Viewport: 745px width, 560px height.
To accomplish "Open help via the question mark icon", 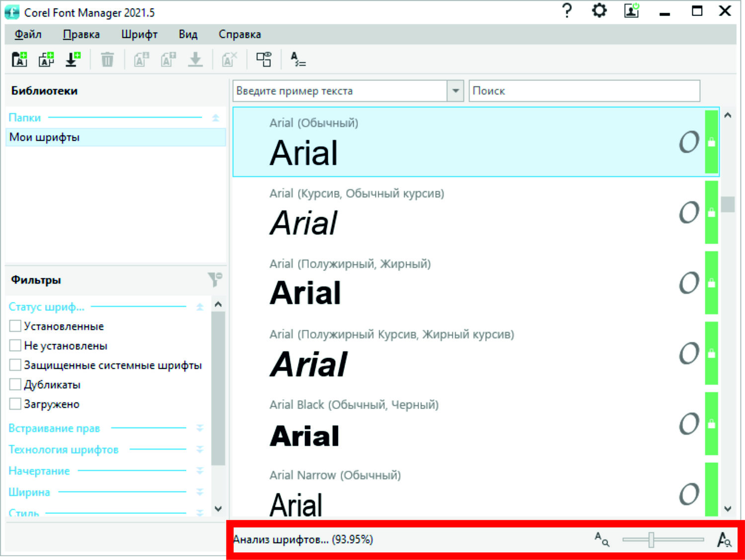I will click(567, 10).
